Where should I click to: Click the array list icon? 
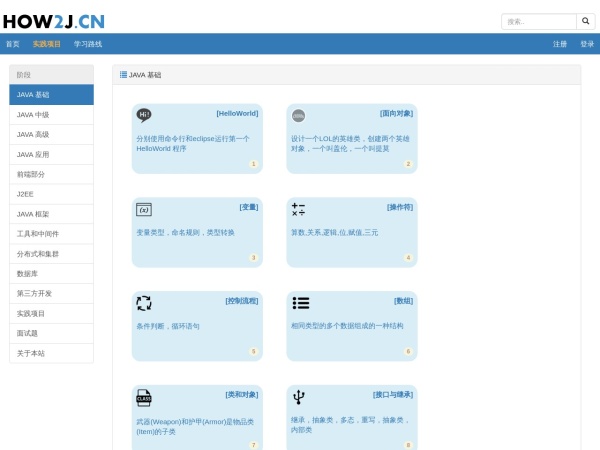(300, 303)
